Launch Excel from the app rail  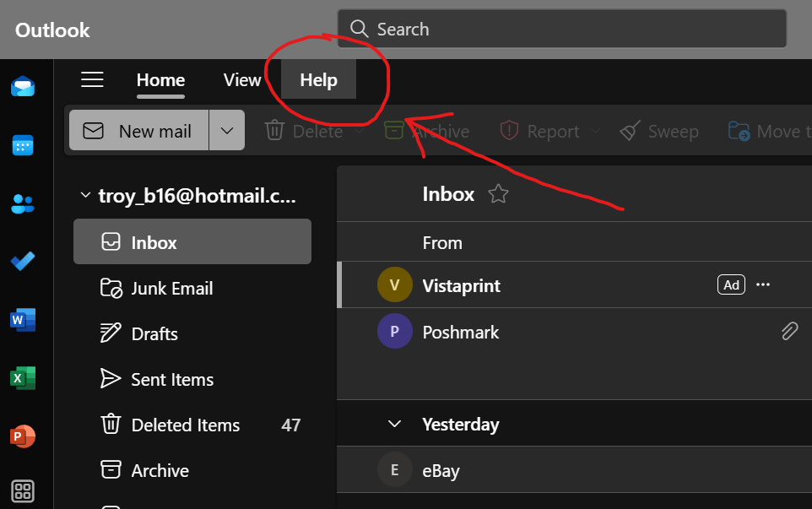[x=20, y=377]
